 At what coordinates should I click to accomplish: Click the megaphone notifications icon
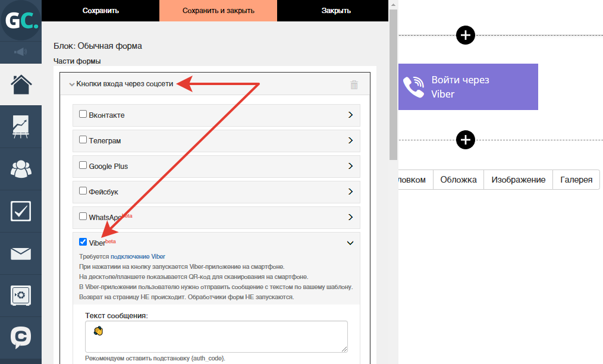coord(21,52)
